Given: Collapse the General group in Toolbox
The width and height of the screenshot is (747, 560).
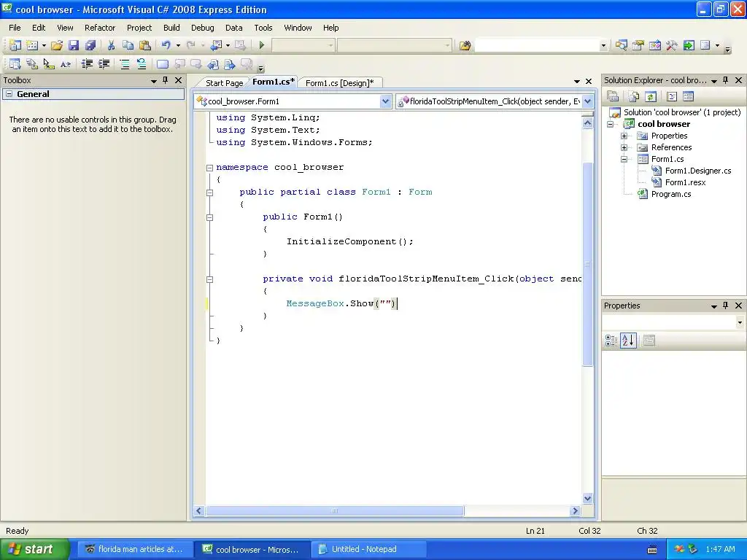Looking at the screenshot, I should point(9,94).
